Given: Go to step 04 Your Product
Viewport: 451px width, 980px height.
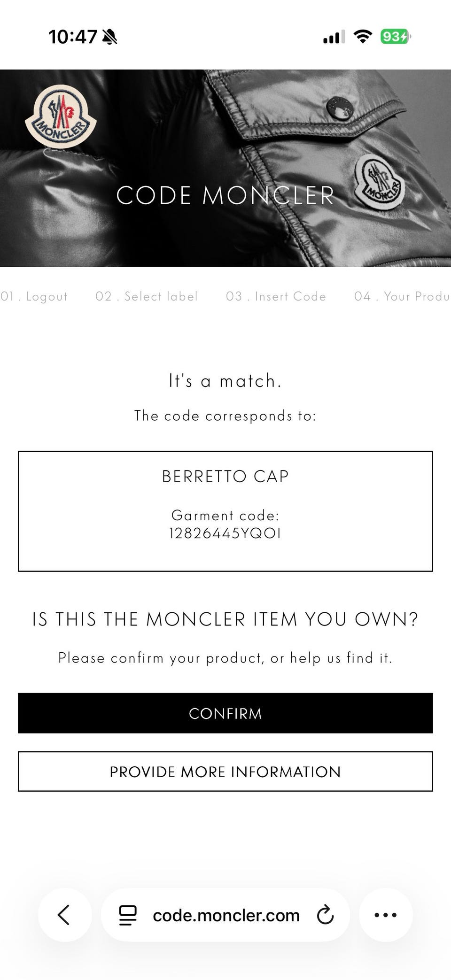Looking at the screenshot, I should click(402, 296).
